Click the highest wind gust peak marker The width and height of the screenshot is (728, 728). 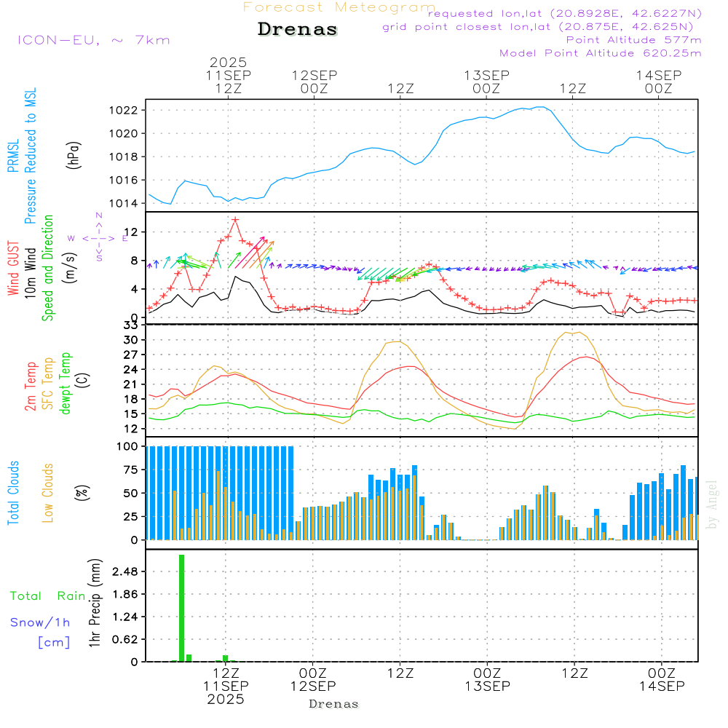[234, 219]
